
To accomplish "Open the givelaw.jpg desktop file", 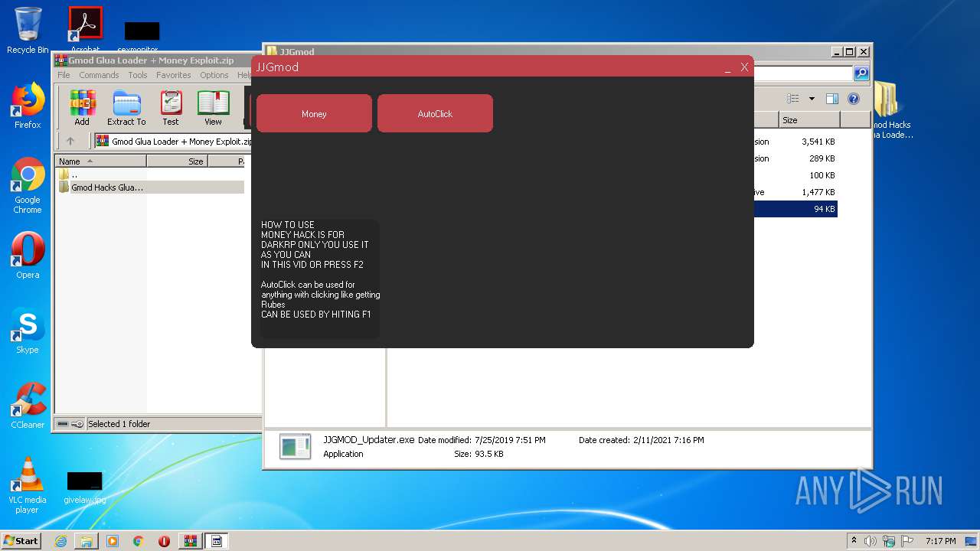I will pos(84,487).
